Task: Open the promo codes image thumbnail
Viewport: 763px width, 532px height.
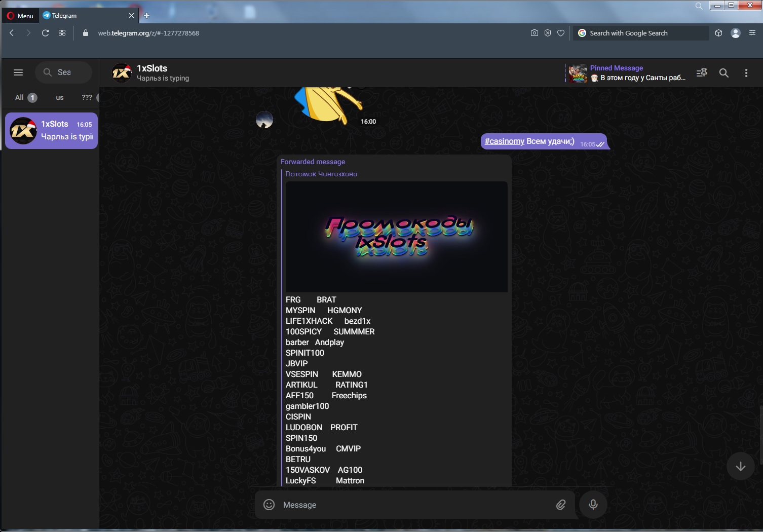Action: tap(396, 237)
